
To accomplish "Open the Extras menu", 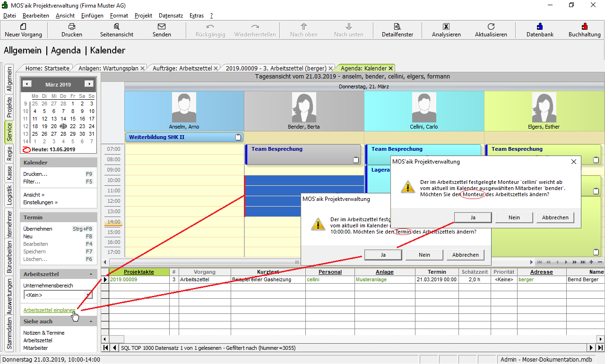I will point(196,16).
